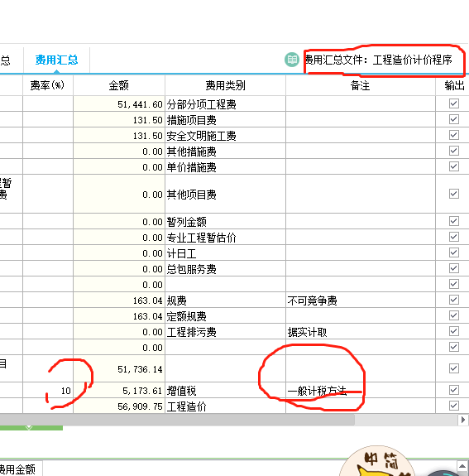Click the green book icon beside 费用汇总文件
Viewport: 469px width, 476px height.
292,60
